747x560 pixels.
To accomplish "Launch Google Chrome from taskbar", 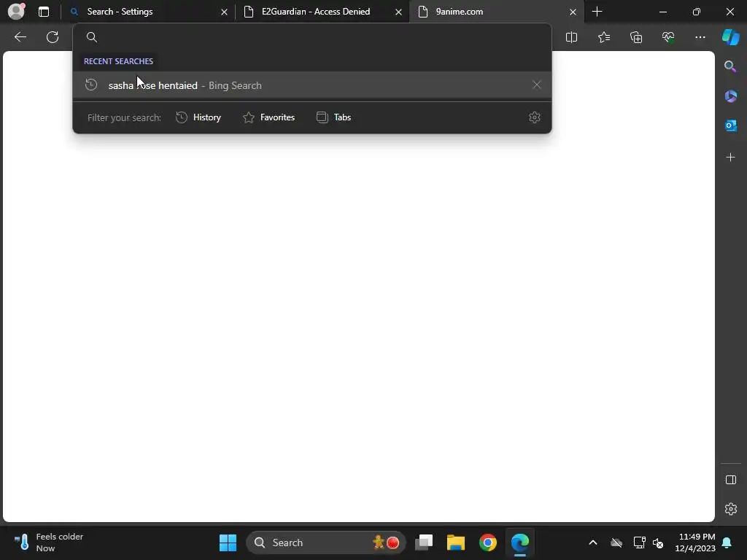I will 487,542.
